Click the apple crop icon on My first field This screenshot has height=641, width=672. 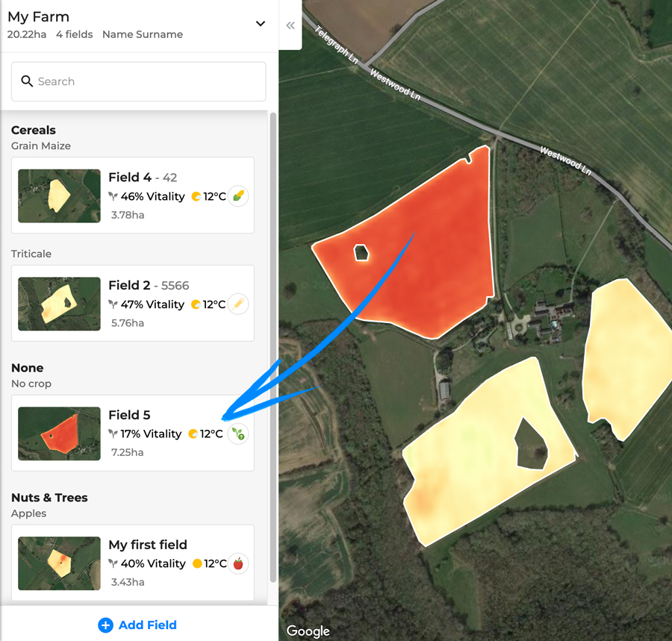click(238, 563)
